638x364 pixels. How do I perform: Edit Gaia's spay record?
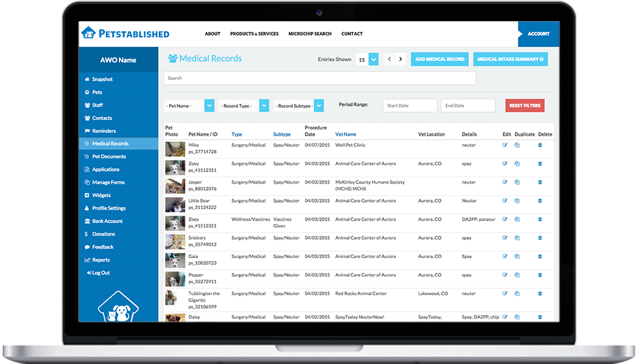505,256
